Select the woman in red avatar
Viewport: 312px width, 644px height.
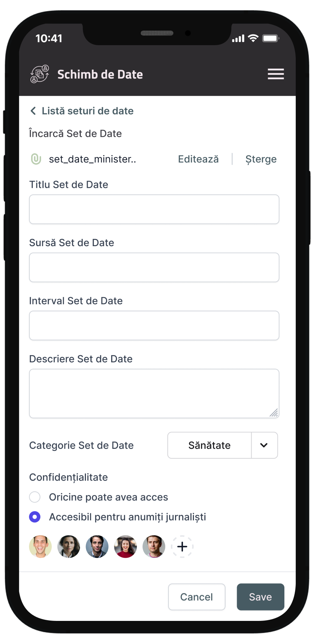click(126, 546)
